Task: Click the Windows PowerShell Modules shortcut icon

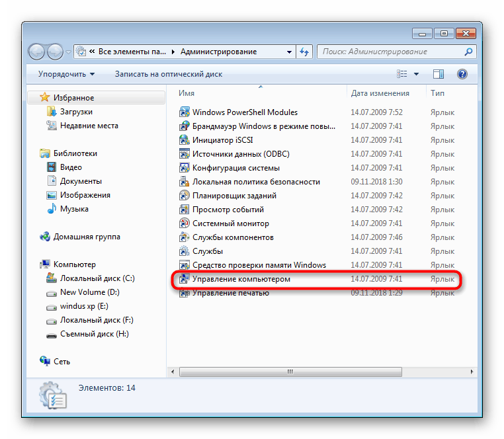Action: tap(184, 112)
